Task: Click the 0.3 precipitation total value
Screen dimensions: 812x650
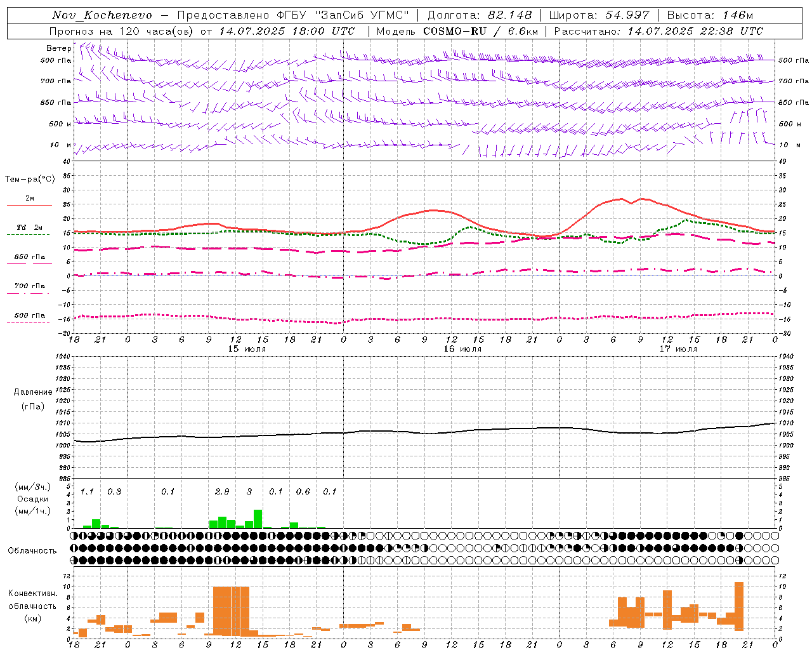Action: [x=114, y=492]
